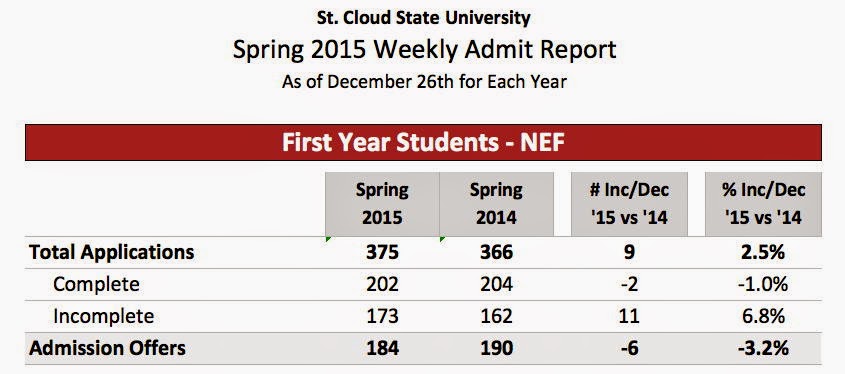Click the cell showing -1.0%
Image resolution: width=845 pixels, height=374 pixels.
(763, 284)
